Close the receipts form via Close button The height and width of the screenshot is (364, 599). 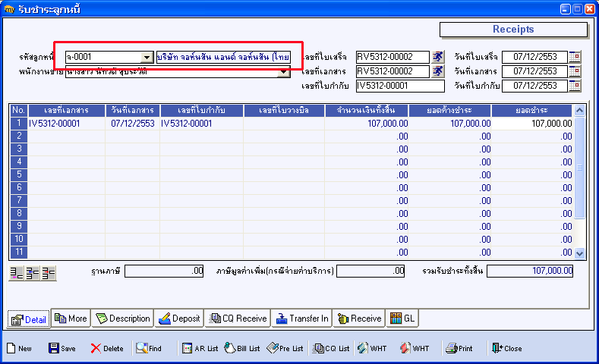(506, 348)
